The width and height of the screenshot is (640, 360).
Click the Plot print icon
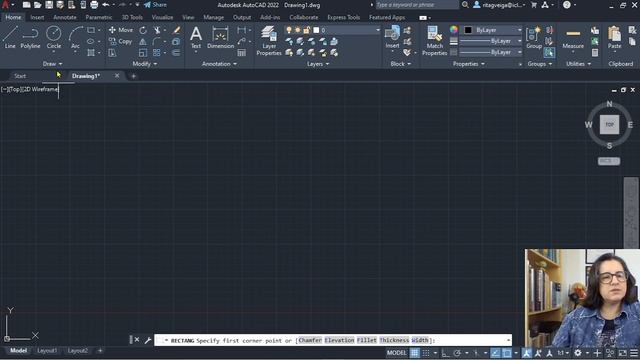(x=94, y=5)
